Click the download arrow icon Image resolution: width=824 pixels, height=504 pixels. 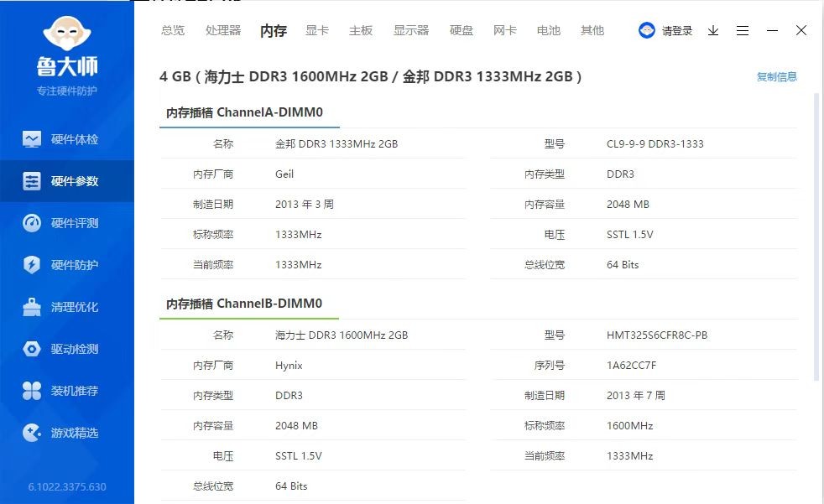(x=713, y=30)
